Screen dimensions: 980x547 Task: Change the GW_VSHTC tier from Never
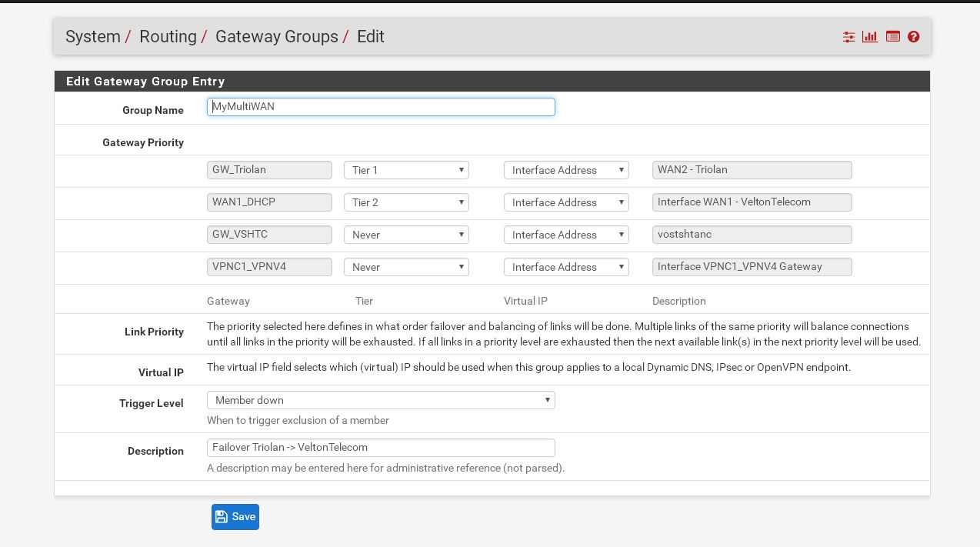(x=406, y=235)
